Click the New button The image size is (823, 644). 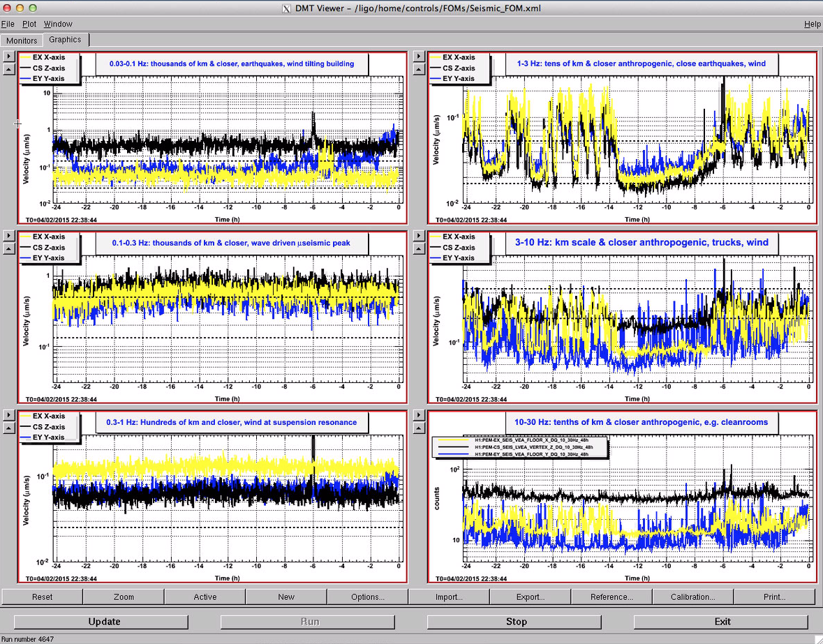point(286,597)
